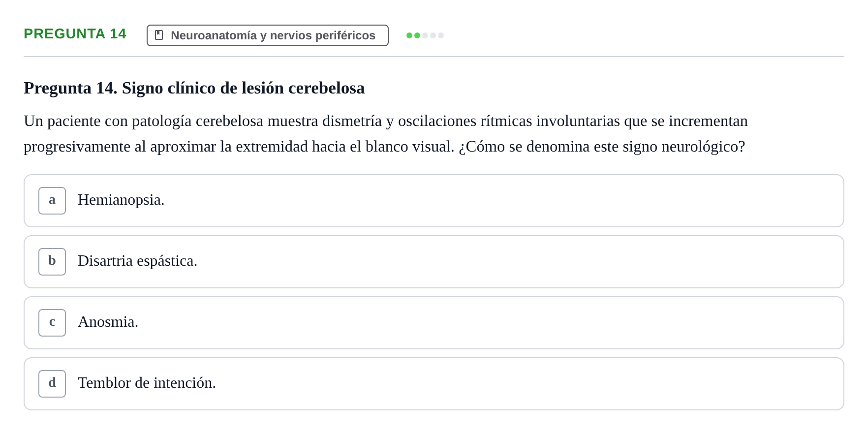
Task: Choose answer Hemianopsia
Action: point(434,201)
